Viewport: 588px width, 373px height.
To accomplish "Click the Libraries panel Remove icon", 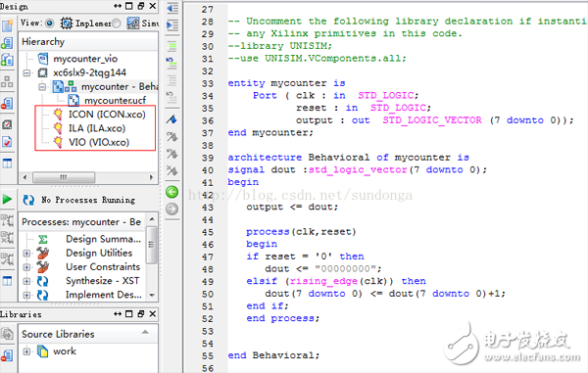I will [7, 355].
